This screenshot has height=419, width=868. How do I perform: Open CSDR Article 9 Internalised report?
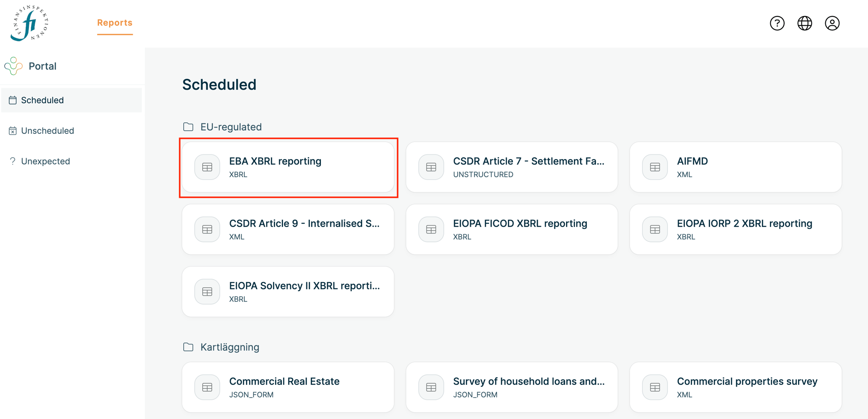[288, 229]
